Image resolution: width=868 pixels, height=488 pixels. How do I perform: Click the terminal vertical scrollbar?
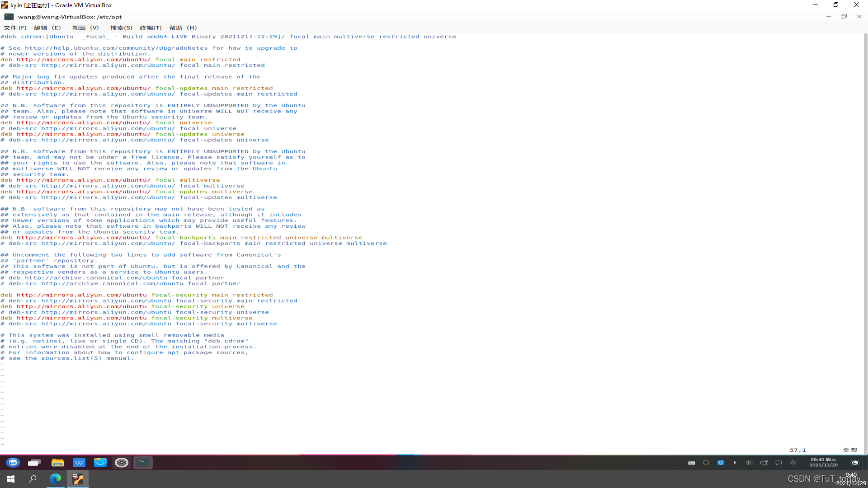click(x=865, y=243)
